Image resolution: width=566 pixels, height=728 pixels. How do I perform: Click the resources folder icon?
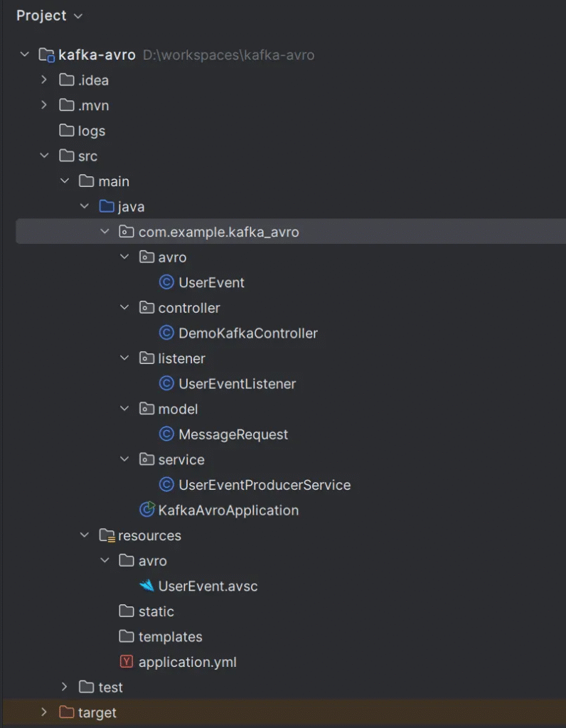tap(107, 535)
